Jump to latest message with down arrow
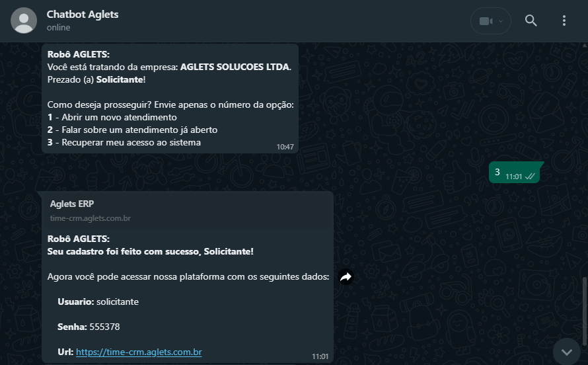 [567, 352]
